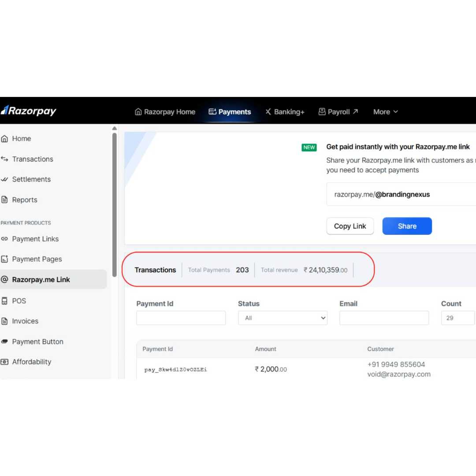Viewport: 476px width, 476px height.
Task: Open Invoices in the sidebar
Action: pos(25,321)
